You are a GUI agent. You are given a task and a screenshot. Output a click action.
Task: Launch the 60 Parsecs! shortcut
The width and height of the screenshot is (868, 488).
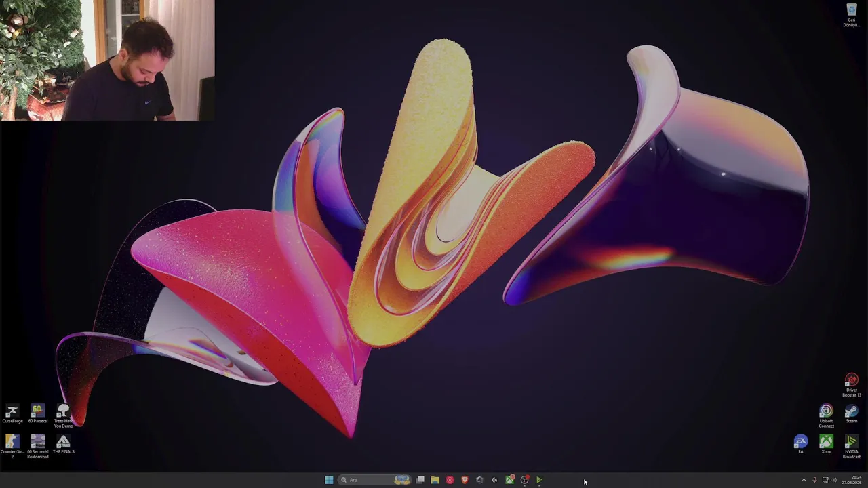pos(38,414)
